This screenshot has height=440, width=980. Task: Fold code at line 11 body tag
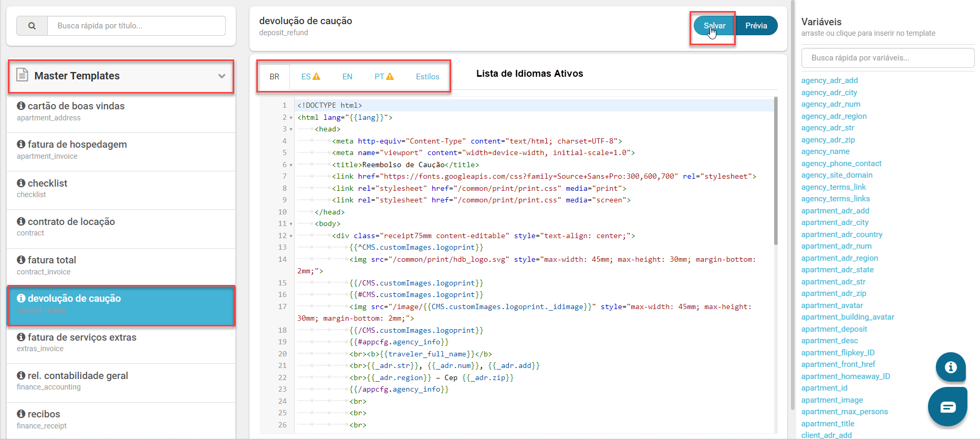(x=291, y=224)
